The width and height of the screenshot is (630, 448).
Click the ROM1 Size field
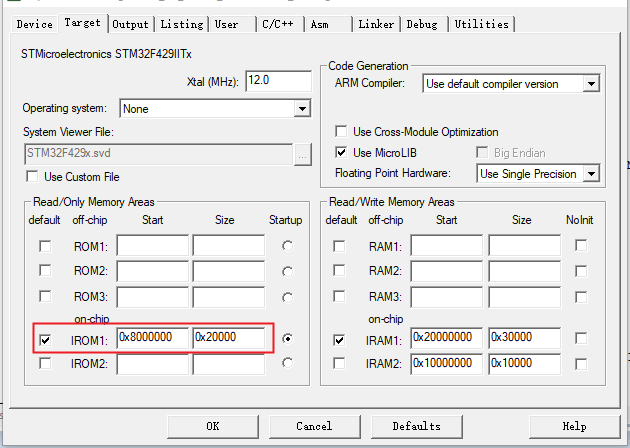tap(229, 245)
